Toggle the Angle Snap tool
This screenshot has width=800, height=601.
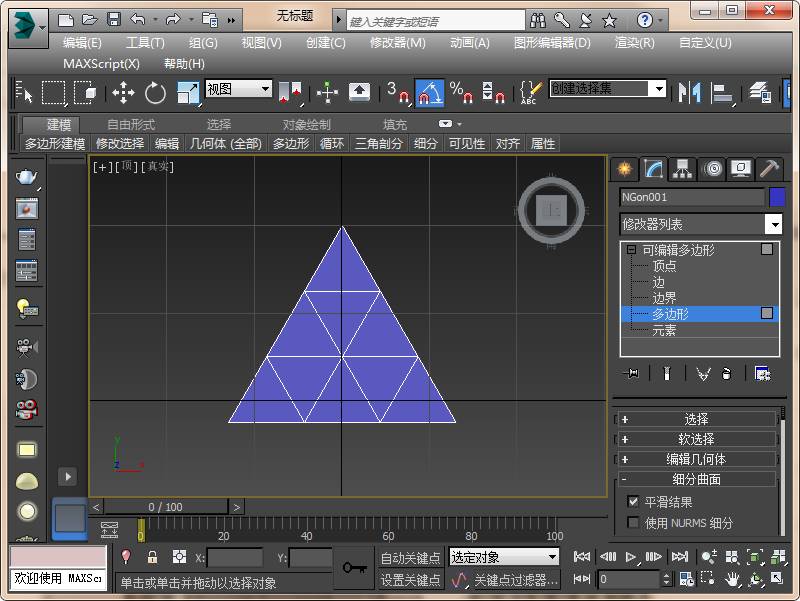pos(430,92)
